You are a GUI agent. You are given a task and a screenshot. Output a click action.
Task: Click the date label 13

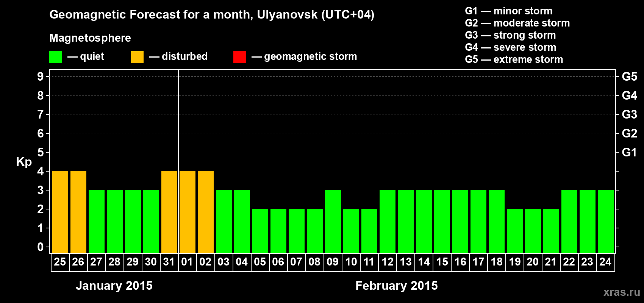click(x=406, y=262)
